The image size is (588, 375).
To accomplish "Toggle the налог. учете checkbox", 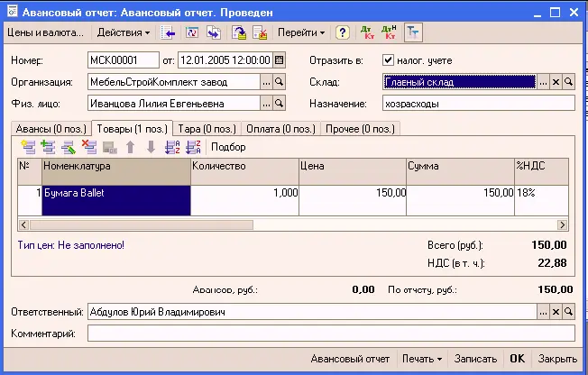I will click(x=389, y=60).
